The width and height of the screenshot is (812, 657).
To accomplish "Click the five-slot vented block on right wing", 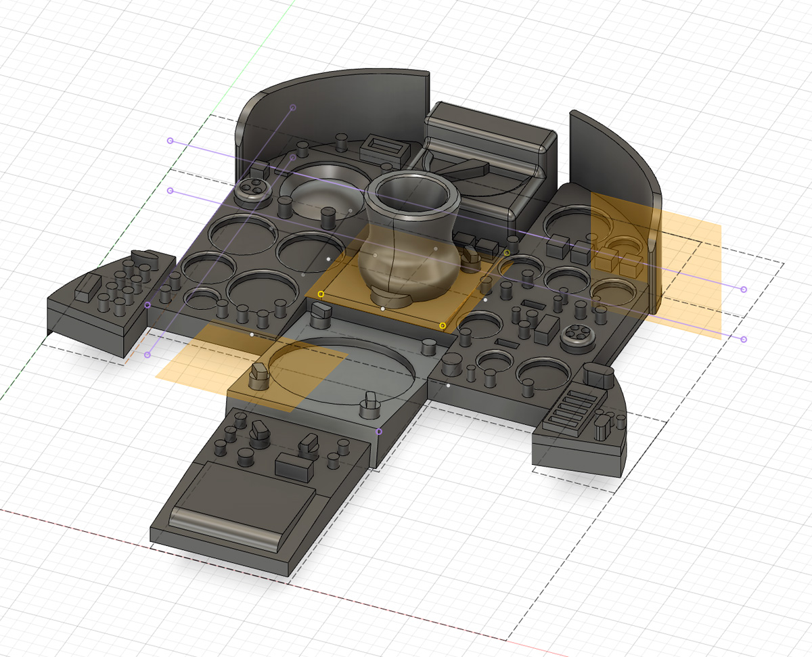I will coord(572,408).
